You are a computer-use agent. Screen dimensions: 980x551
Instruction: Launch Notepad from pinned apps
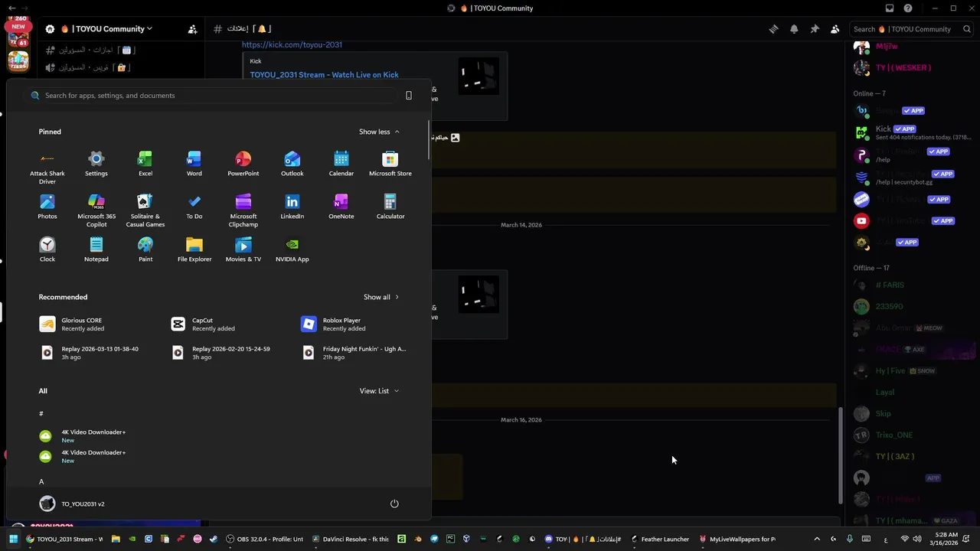pos(96,249)
